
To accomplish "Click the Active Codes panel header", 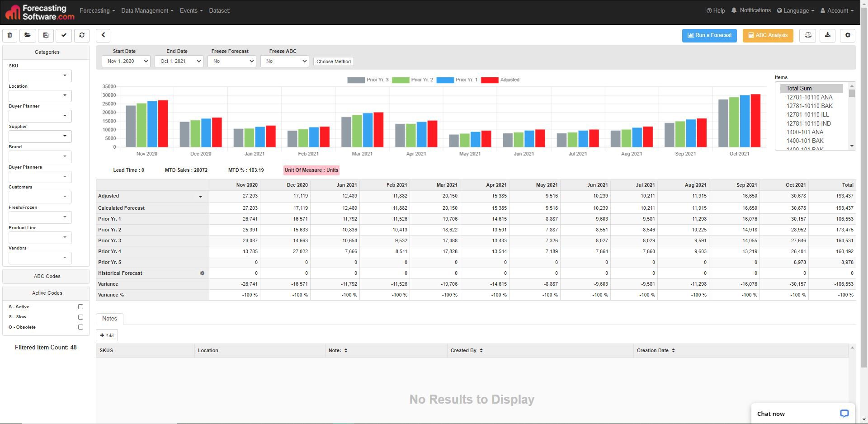I will click(x=46, y=293).
